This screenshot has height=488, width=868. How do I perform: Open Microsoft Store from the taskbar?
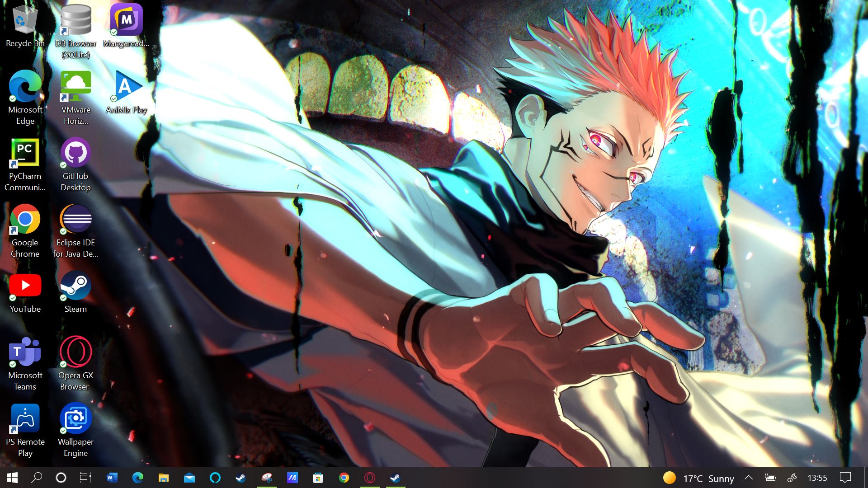click(x=318, y=478)
